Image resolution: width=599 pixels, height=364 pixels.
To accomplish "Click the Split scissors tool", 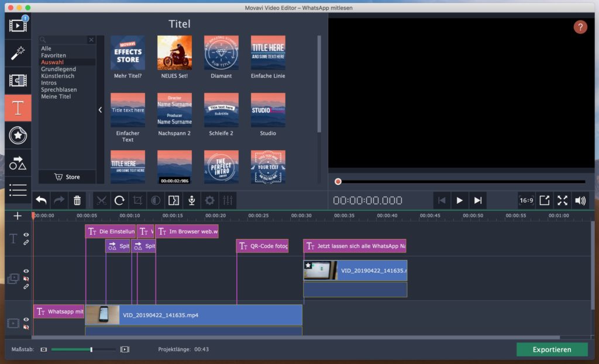I will click(x=101, y=200).
